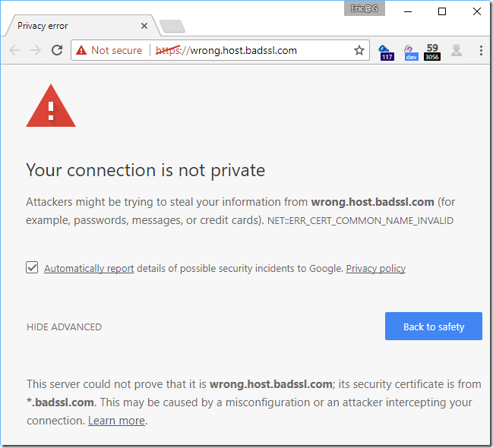Image resolution: width=493 pixels, height=448 pixels.
Task: Click the forward navigation arrow
Action: (x=35, y=50)
